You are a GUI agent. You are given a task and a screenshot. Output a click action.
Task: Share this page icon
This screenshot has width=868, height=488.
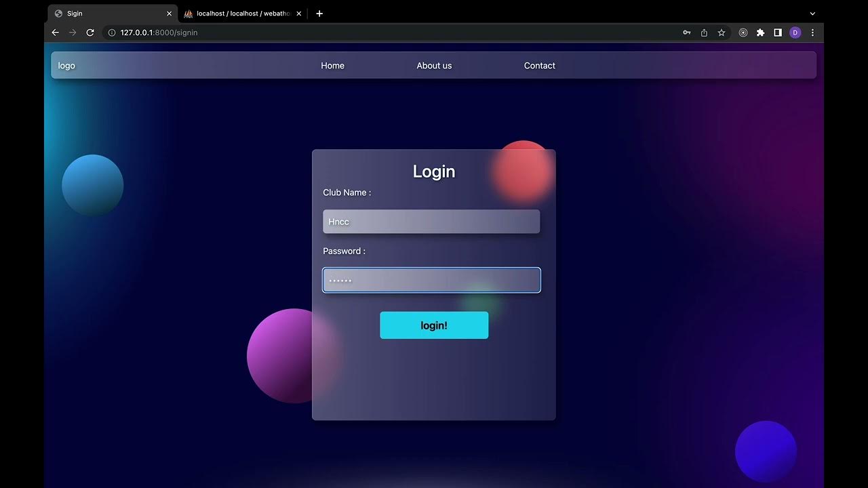[x=704, y=33]
